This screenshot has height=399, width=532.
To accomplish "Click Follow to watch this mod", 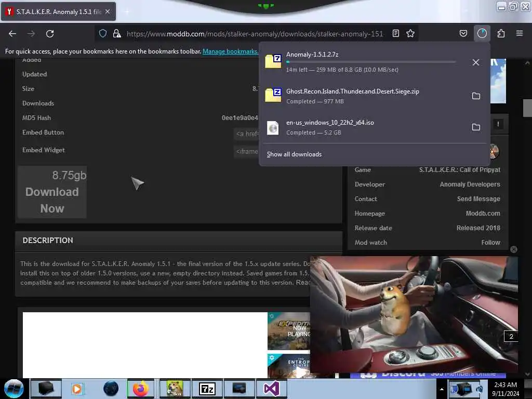I will click(490, 243).
